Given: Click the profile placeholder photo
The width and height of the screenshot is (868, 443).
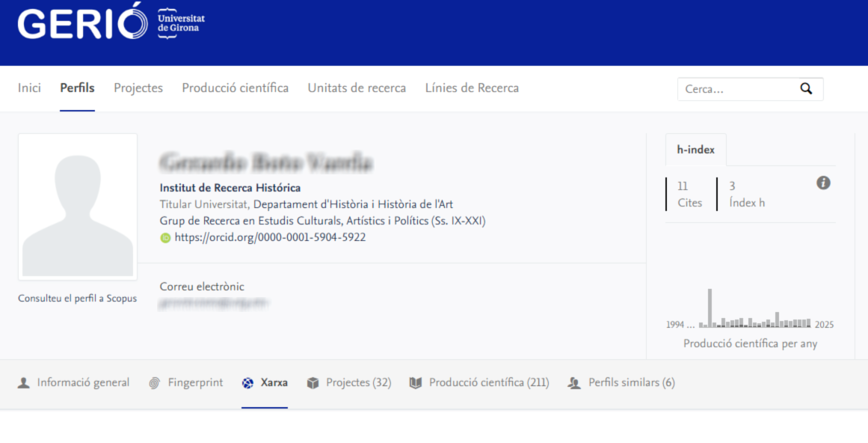Looking at the screenshot, I should pos(78,207).
